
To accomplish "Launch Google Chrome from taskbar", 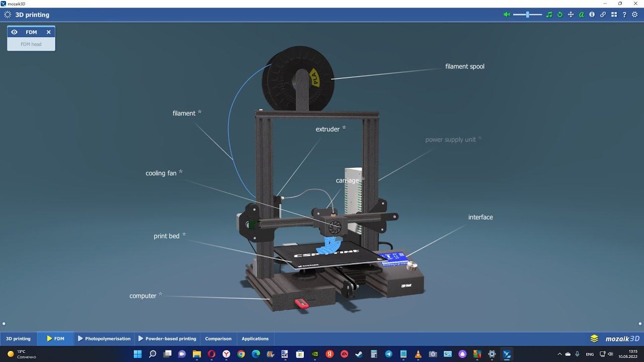I will [x=241, y=354].
